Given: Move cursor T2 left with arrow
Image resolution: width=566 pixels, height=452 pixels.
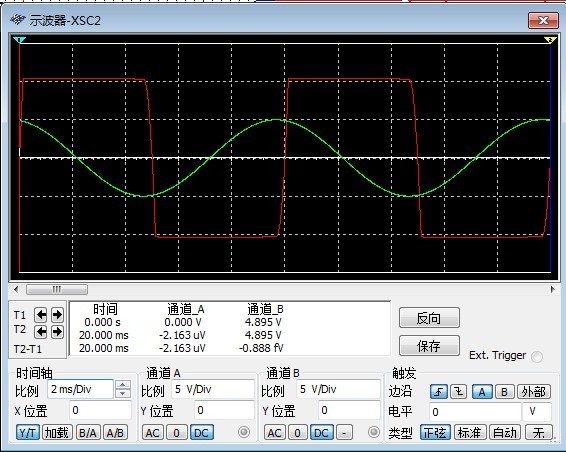Looking at the screenshot, I should pyautogui.click(x=41, y=331).
